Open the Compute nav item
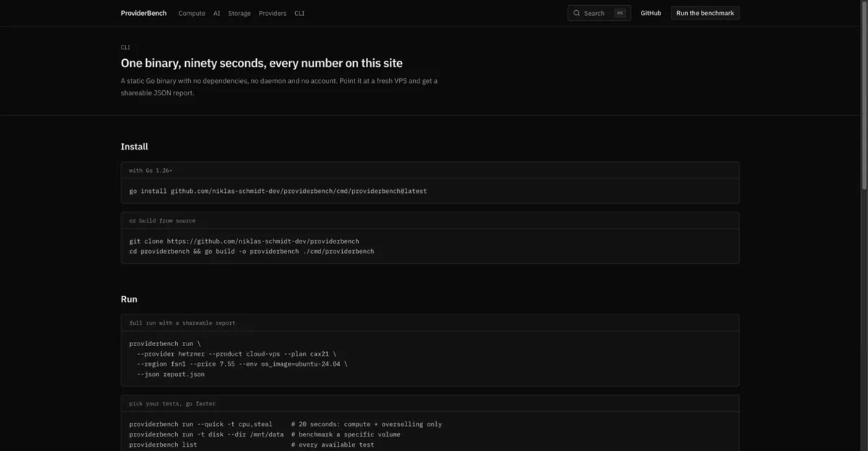868x451 pixels. click(x=192, y=13)
